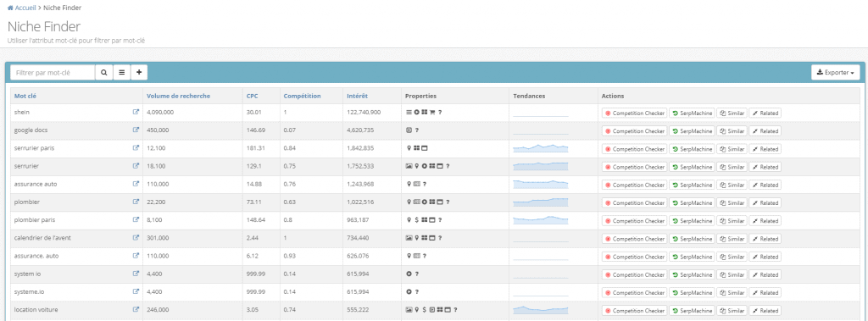Open the list options button beside search
The image size is (868, 321).
click(121, 73)
